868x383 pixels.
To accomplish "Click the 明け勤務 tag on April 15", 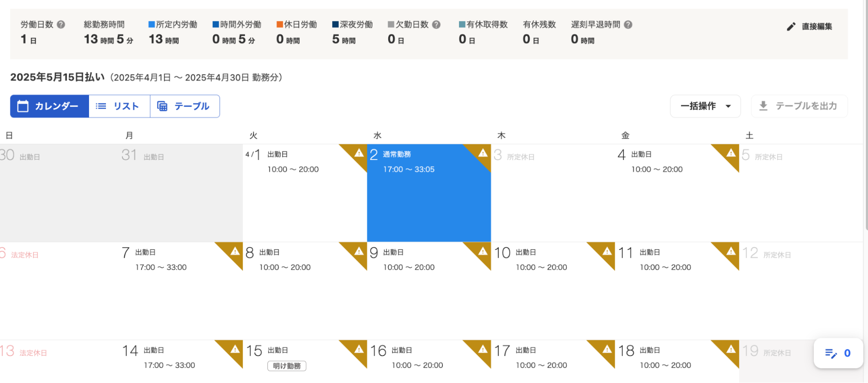I will coord(287,366).
